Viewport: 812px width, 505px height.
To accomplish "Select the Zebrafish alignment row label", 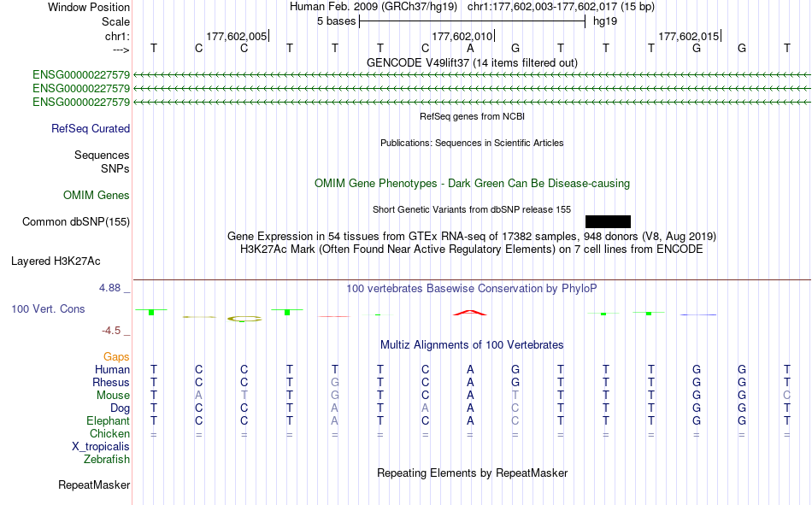I will [x=107, y=460].
